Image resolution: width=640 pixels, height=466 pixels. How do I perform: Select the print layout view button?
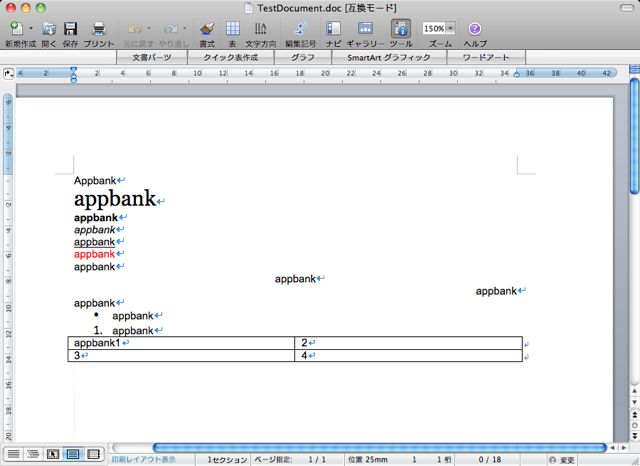(73, 454)
